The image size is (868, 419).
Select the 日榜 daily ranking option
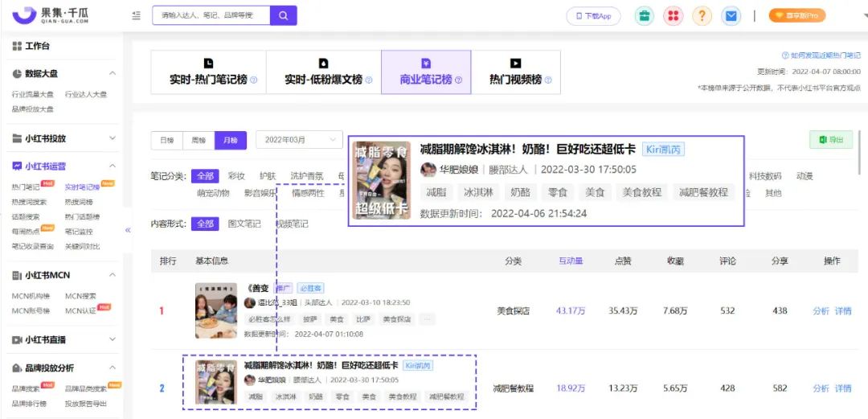[166, 140]
